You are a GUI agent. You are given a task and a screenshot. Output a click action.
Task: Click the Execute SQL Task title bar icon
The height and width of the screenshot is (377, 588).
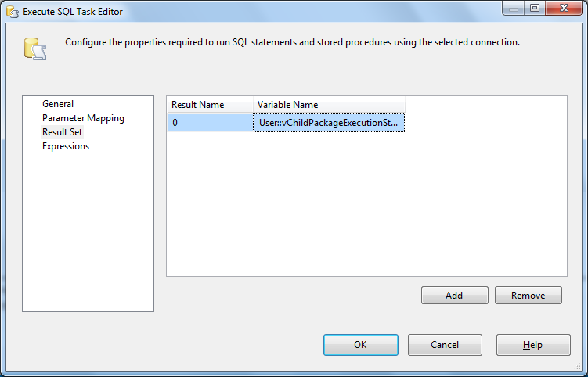click(13, 12)
